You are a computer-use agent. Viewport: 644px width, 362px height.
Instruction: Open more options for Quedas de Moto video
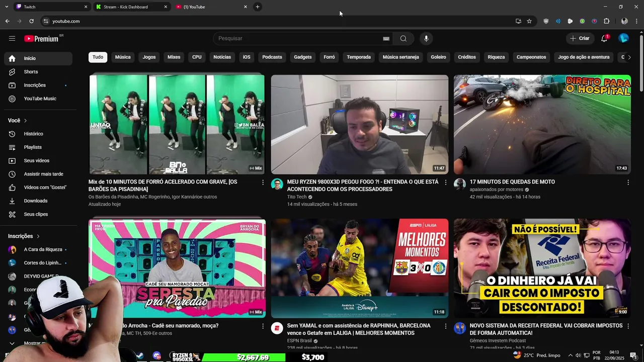628,183
